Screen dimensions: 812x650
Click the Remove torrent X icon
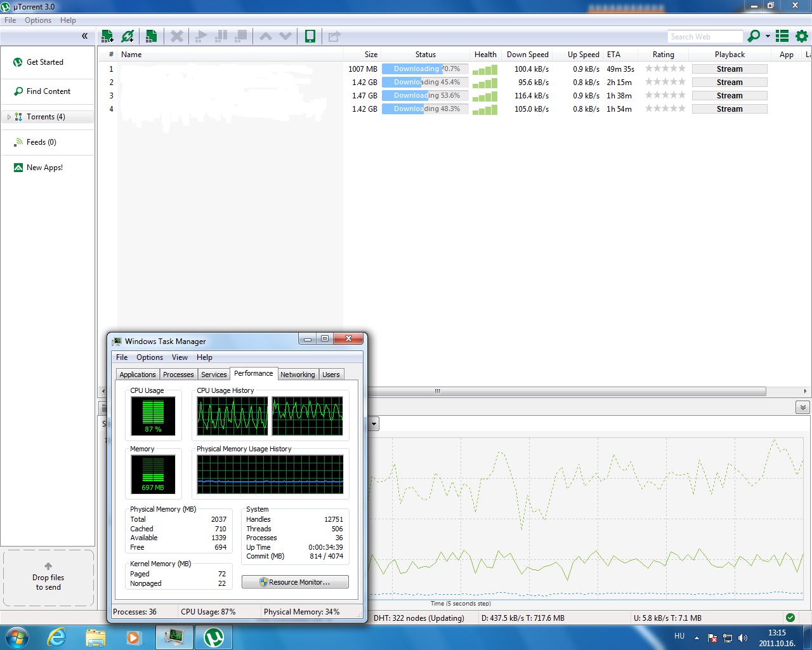tap(177, 36)
